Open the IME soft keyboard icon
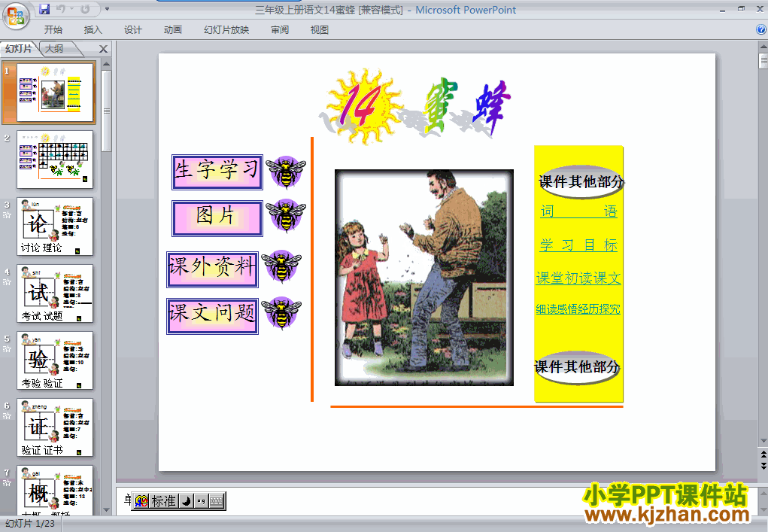Screen dimensions: 768x532 [x=216, y=501]
